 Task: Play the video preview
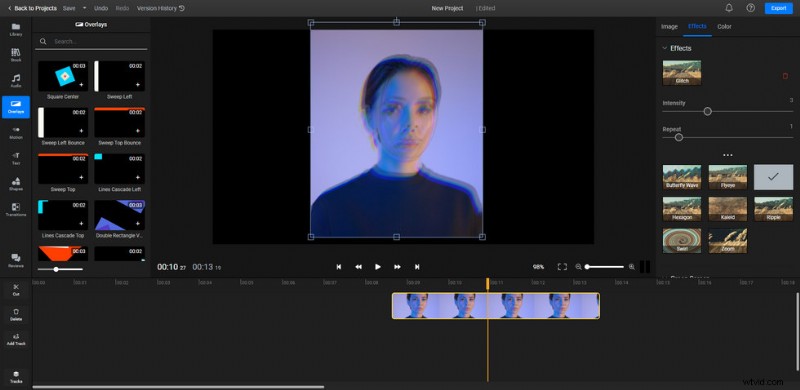pyautogui.click(x=378, y=266)
